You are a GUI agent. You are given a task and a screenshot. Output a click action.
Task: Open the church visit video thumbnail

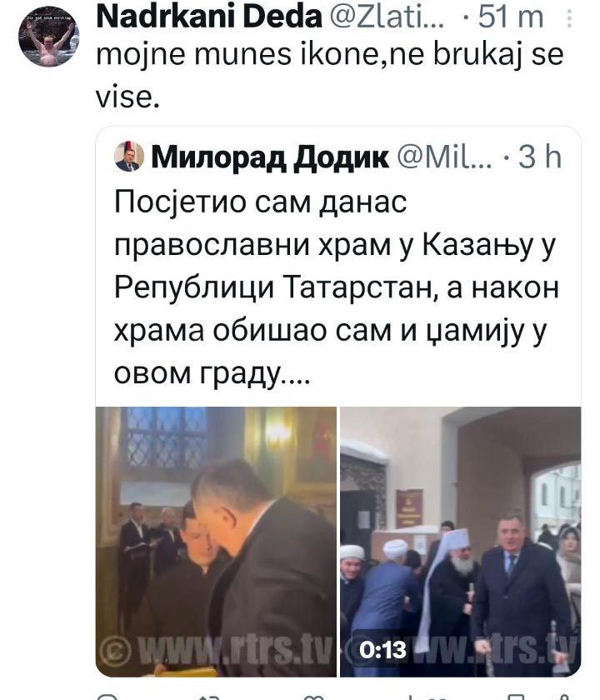tap(216, 542)
